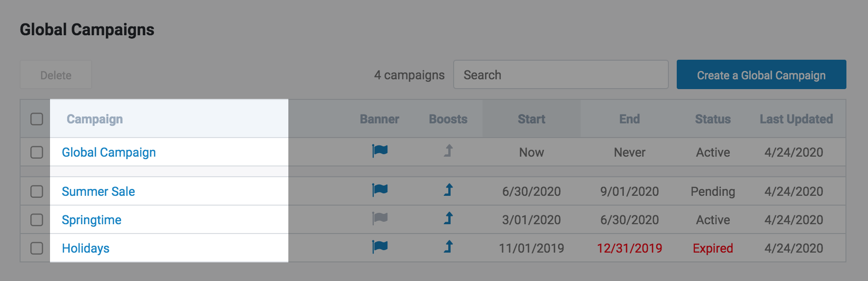The height and width of the screenshot is (281, 868).
Task: Click the boost arrow icon for Global Campaign
Action: pyautogui.click(x=448, y=151)
